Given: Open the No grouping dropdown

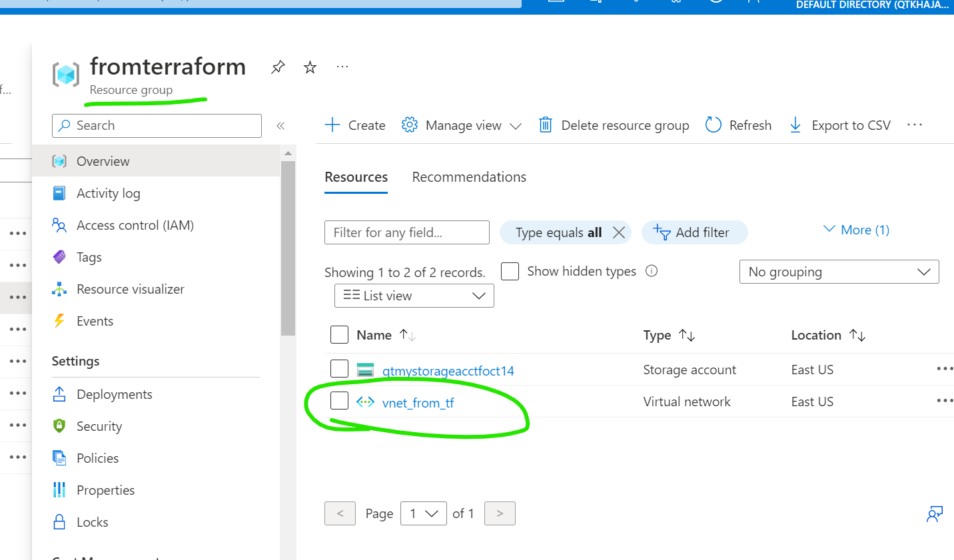Looking at the screenshot, I should click(839, 272).
